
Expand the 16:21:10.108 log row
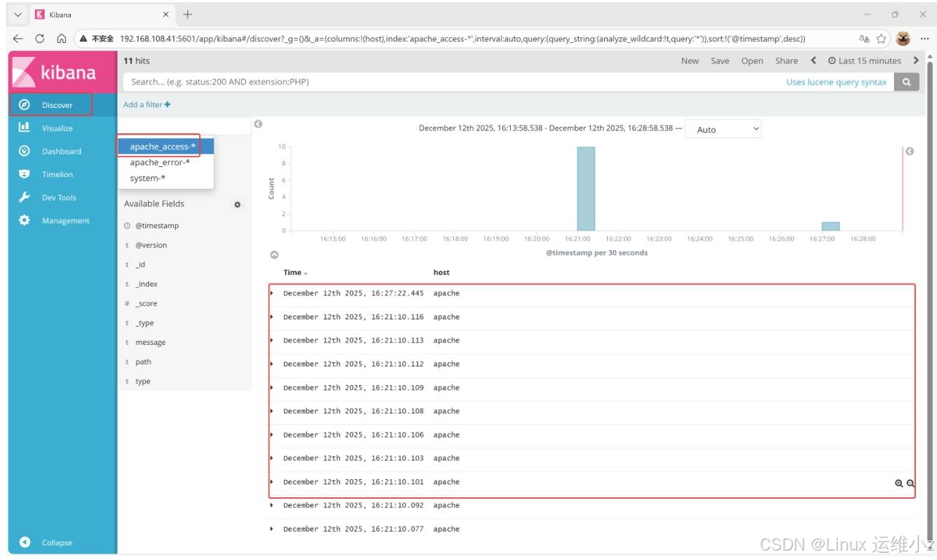pyautogui.click(x=272, y=411)
